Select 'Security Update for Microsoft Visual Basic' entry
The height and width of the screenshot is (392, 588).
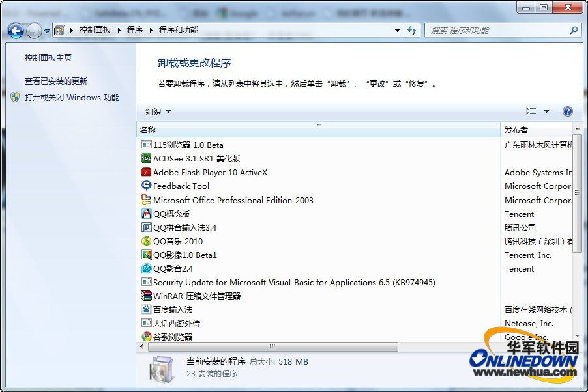(x=295, y=282)
